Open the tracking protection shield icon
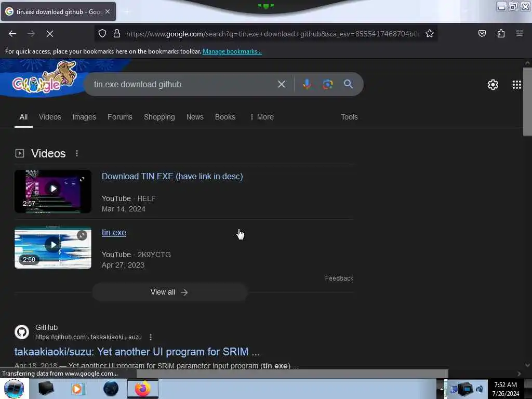 [102, 34]
